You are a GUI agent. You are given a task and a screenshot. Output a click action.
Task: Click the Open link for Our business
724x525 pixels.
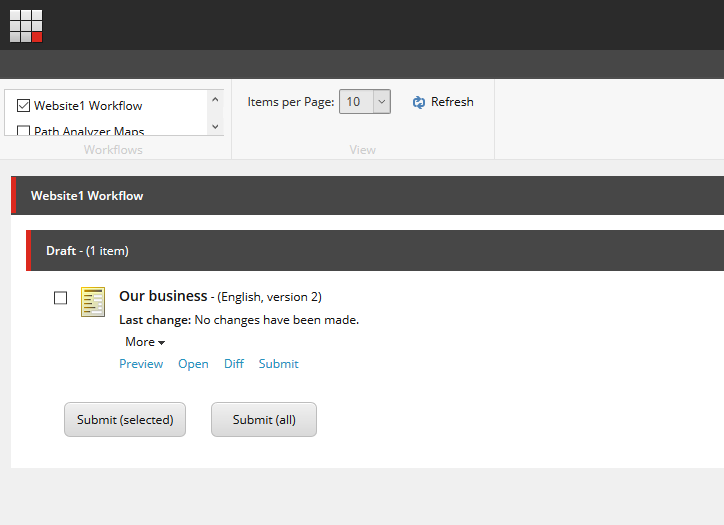[193, 364]
